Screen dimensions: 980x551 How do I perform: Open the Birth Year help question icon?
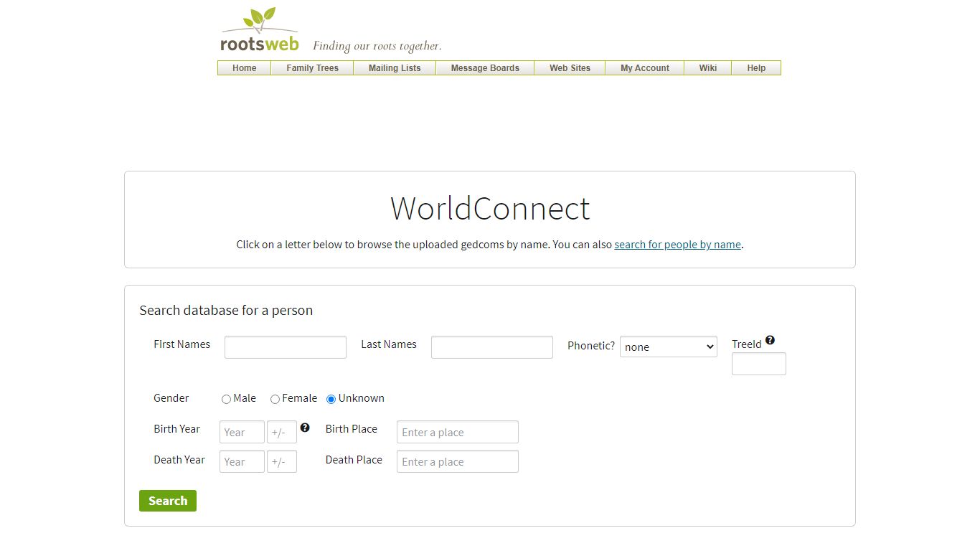[305, 428]
